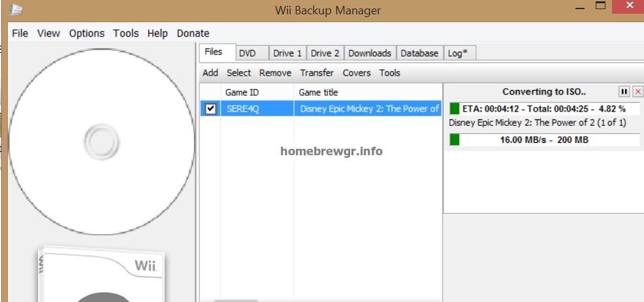Click the Wii game case cover image

pyautogui.click(x=103, y=274)
